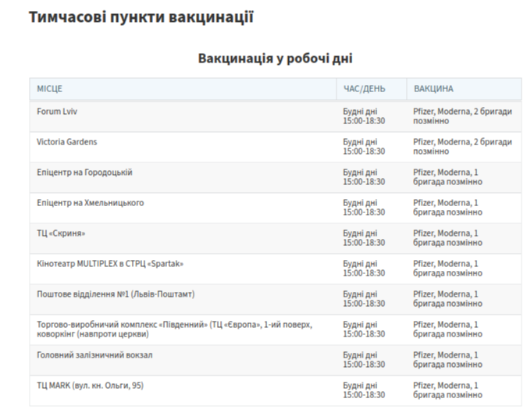Click the 'ЧАС/ДЕНЬ' column header
The width and height of the screenshot is (527, 420).
372,89
